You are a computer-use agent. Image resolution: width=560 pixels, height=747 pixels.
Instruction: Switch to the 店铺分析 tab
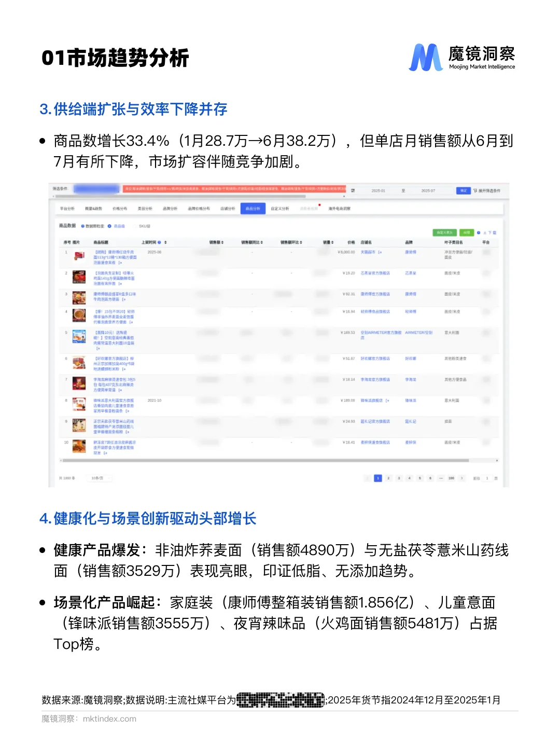coord(228,209)
